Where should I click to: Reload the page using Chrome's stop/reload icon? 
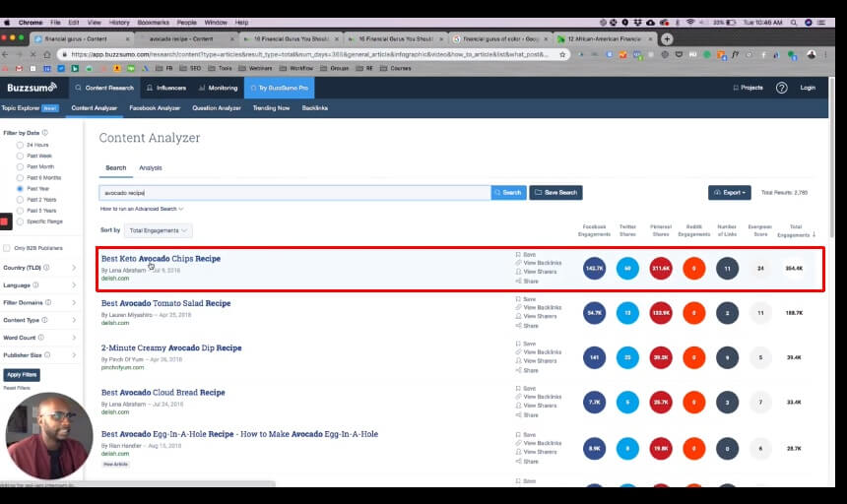pyautogui.click(x=33, y=54)
